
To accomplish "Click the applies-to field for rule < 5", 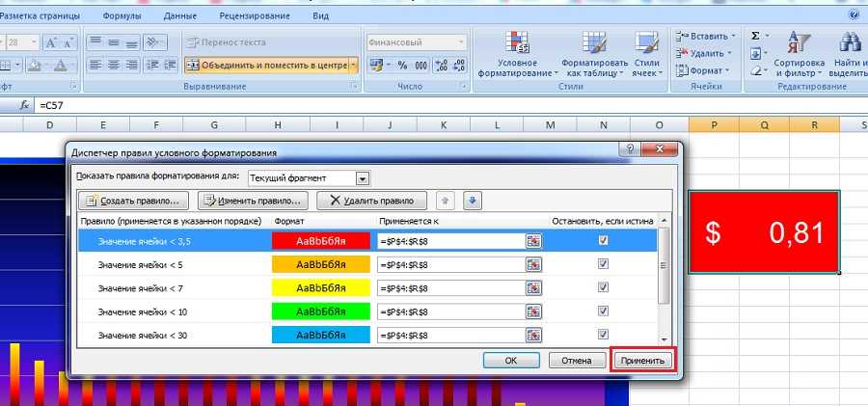I will (450, 264).
